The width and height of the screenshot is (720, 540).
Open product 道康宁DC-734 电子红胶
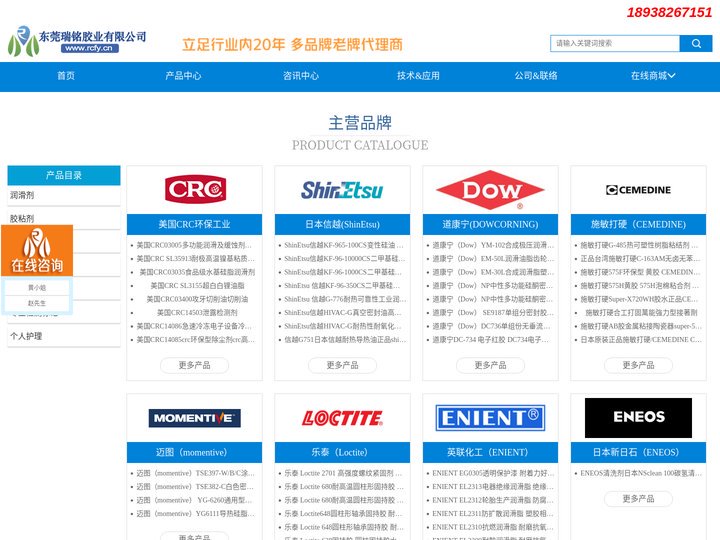point(490,340)
